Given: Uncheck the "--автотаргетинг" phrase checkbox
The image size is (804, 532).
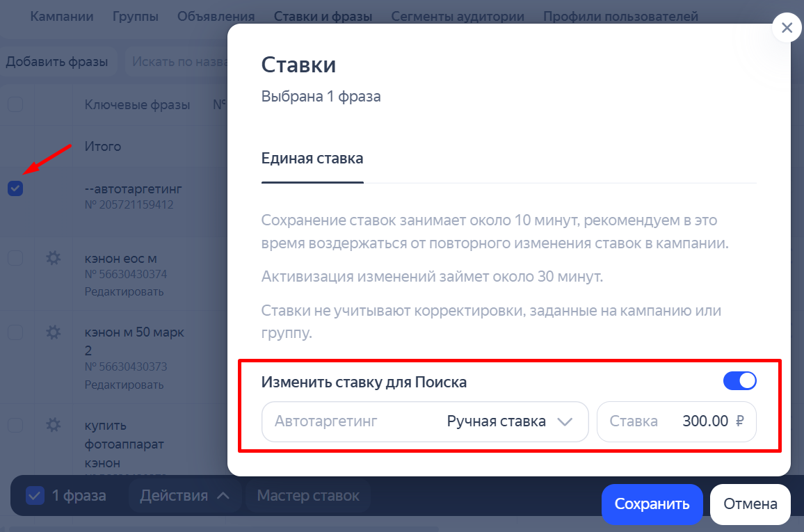Looking at the screenshot, I should [15, 188].
